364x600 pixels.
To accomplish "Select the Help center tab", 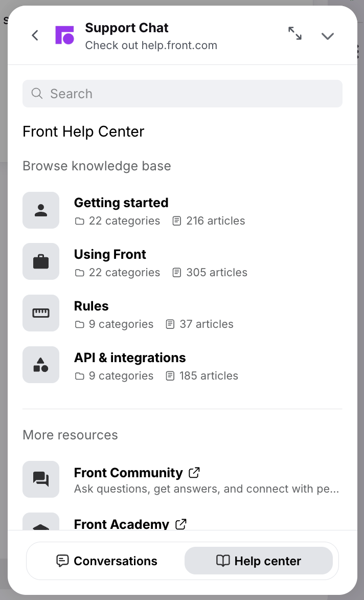I will point(259,561).
